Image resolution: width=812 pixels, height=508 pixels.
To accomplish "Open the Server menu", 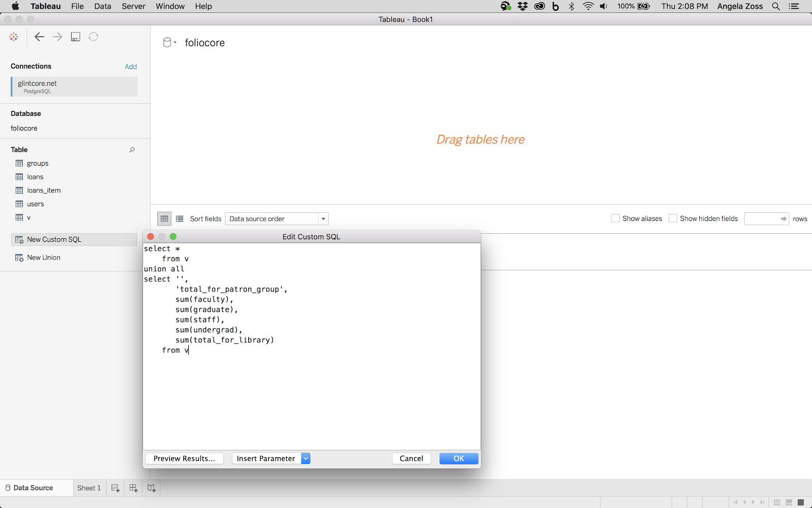I will (x=133, y=6).
